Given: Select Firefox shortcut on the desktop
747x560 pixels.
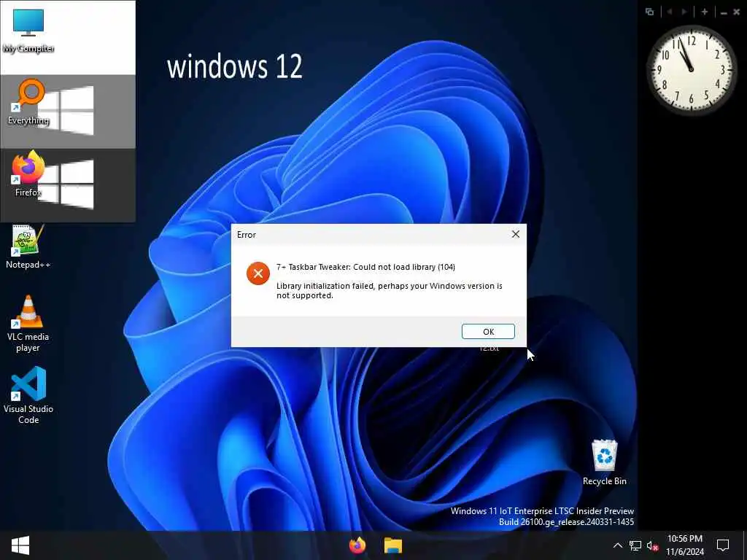Looking at the screenshot, I should point(28,174).
